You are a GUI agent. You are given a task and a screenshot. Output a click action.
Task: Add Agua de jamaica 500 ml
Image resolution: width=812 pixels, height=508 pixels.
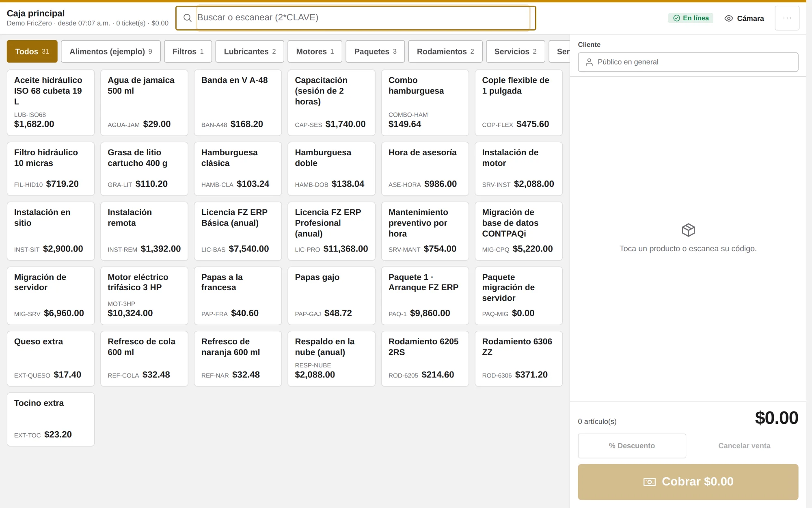coord(144,102)
